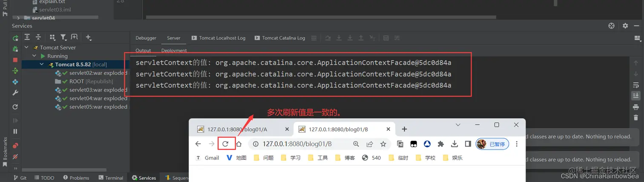Open the 540 bookmark
Image resolution: width=644 pixels, height=182 pixels.
tap(371, 158)
